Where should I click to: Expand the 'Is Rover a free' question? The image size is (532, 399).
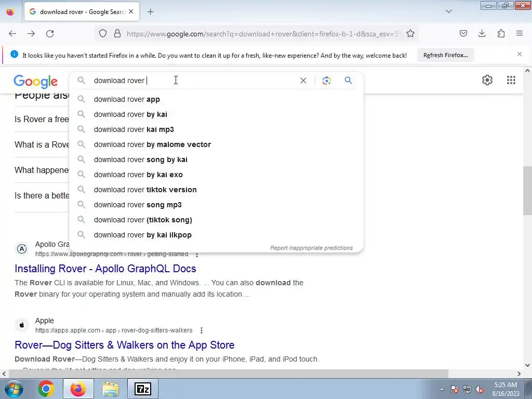click(42, 119)
